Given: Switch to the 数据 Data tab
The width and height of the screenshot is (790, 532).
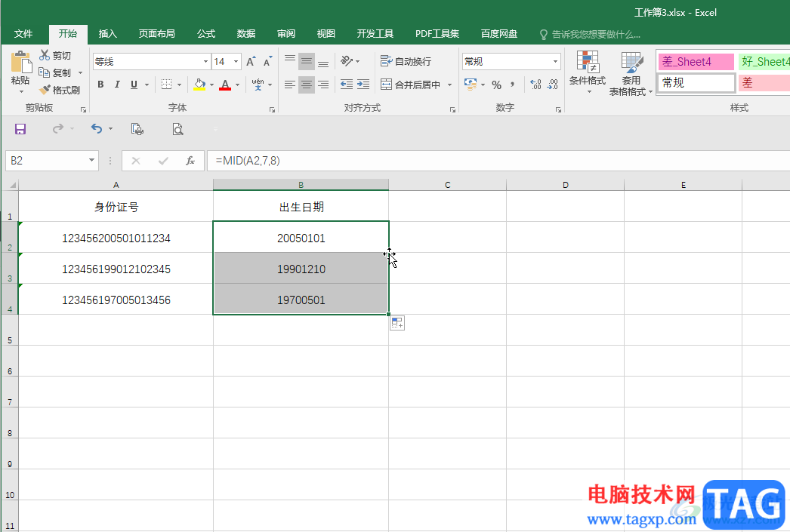Looking at the screenshot, I should (x=246, y=34).
